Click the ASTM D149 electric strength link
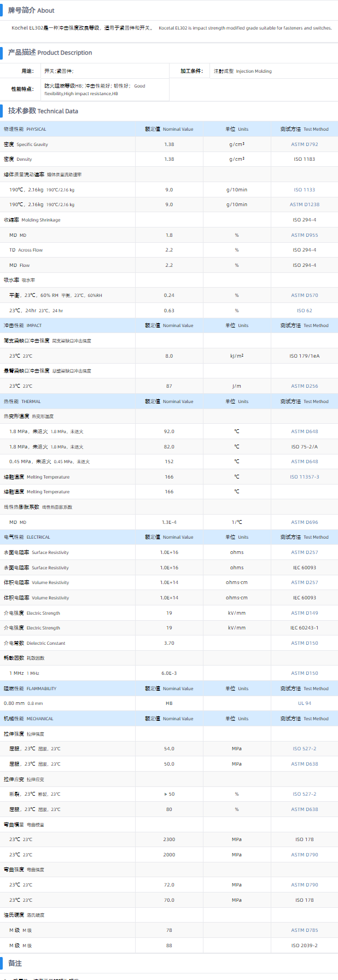Viewport: 338px width, 980px height. click(x=304, y=613)
